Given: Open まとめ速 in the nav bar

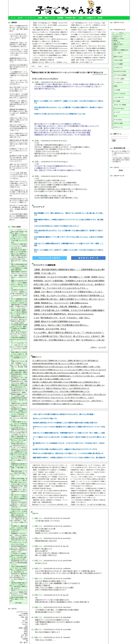Looking at the screenshot, I should point(80,18).
